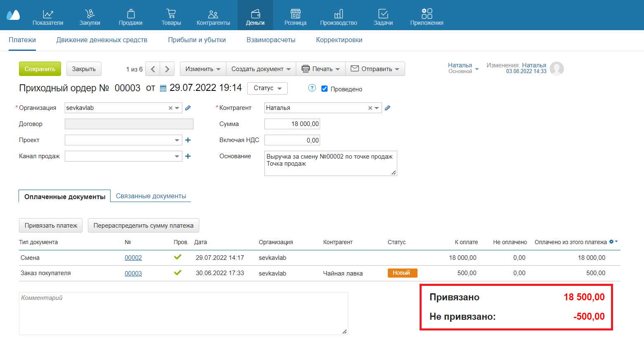The height and width of the screenshot is (347, 644).
Task: Open the Создать документ dropdown
Action: [x=261, y=69]
